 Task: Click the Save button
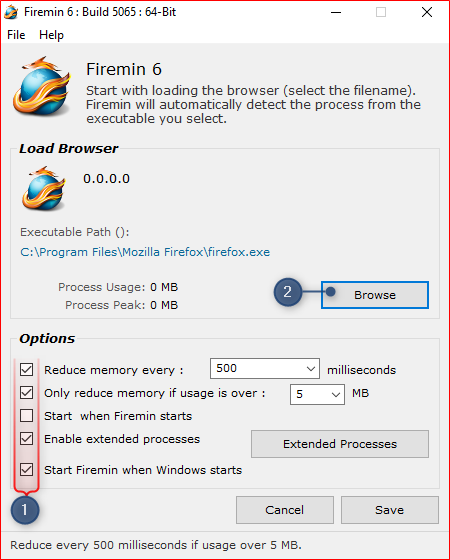390,510
